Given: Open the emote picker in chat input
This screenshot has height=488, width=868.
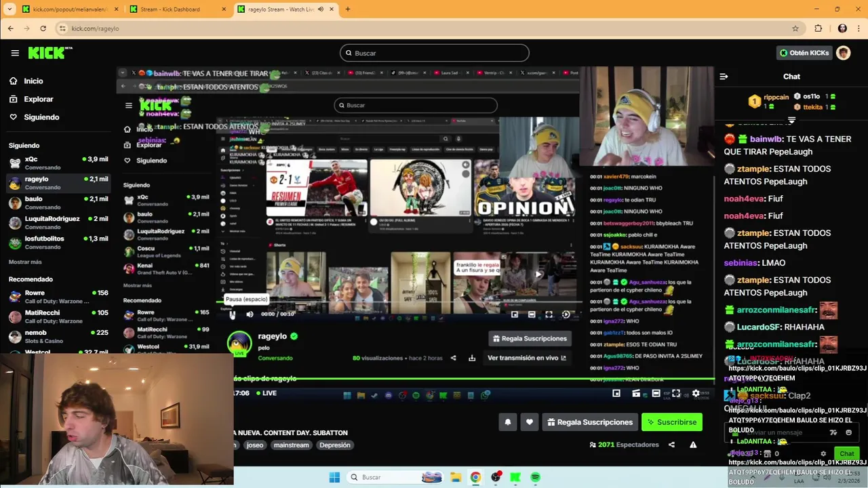Looking at the screenshot, I should (848, 432).
